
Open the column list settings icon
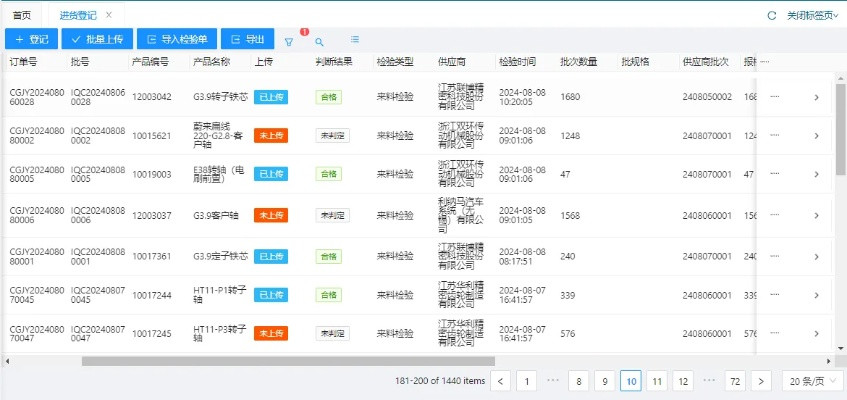[x=355, y=40]
